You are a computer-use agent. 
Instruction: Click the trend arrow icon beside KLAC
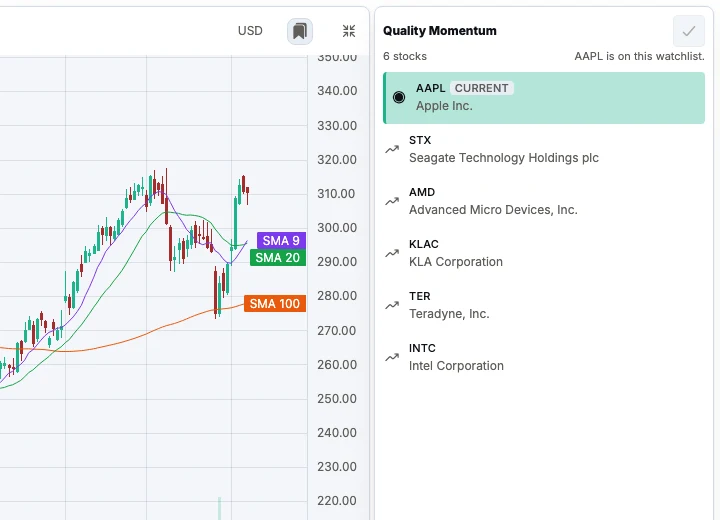(392, 253)
